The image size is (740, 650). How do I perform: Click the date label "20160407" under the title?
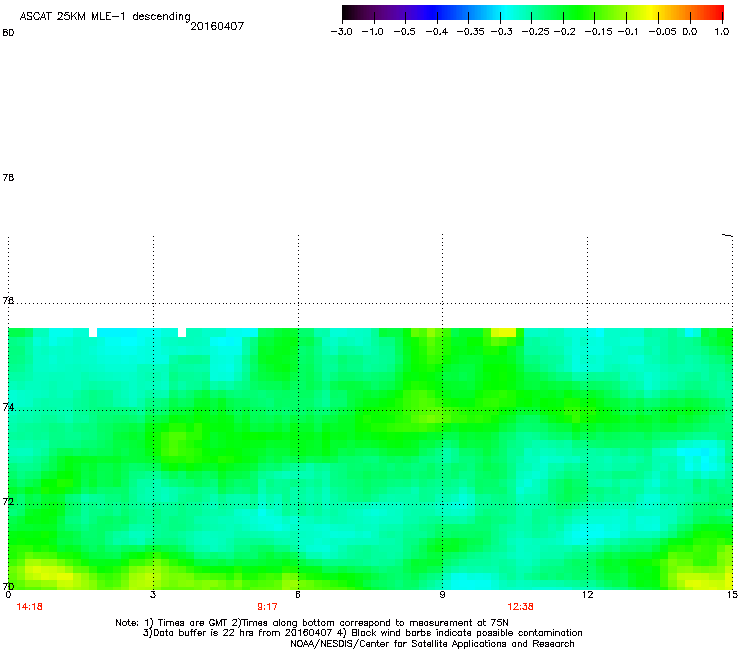click(217, 26)
